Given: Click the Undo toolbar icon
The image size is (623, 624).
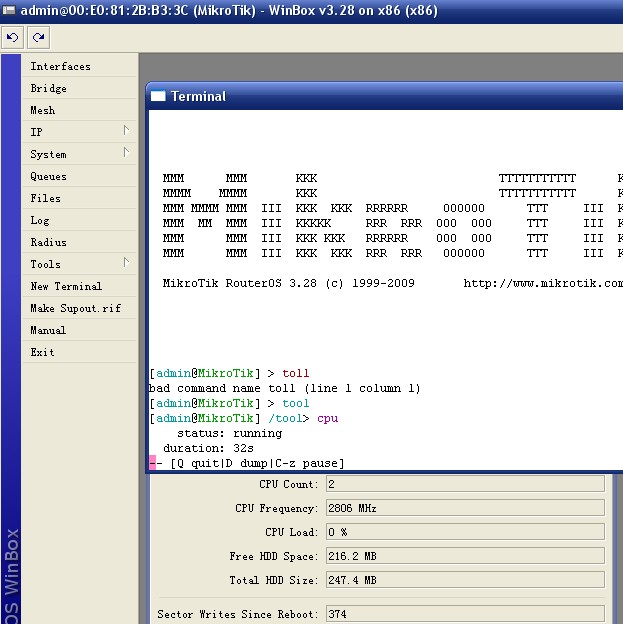Looking at the screenshot, I should (12, 38).
